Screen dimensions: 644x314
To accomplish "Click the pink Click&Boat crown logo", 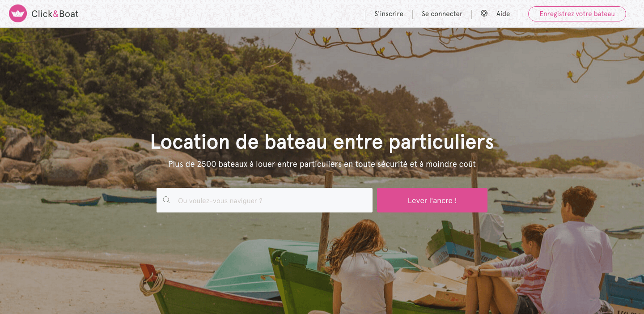I will 18,13.
